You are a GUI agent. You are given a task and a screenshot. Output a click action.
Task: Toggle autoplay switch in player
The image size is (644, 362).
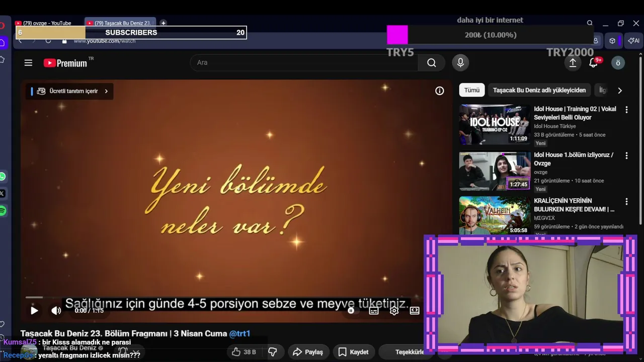pos(351,310)
